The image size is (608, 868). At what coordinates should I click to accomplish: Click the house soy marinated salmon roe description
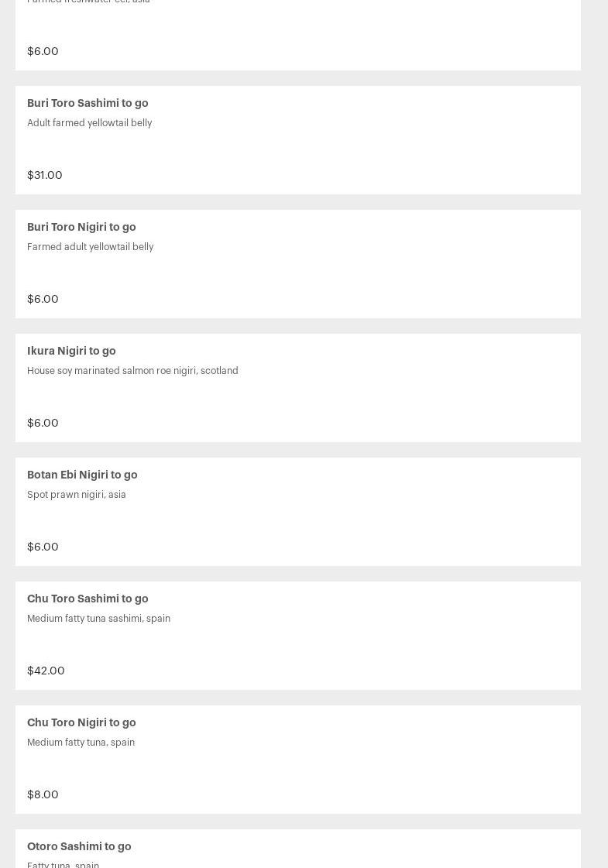point(132,371)
